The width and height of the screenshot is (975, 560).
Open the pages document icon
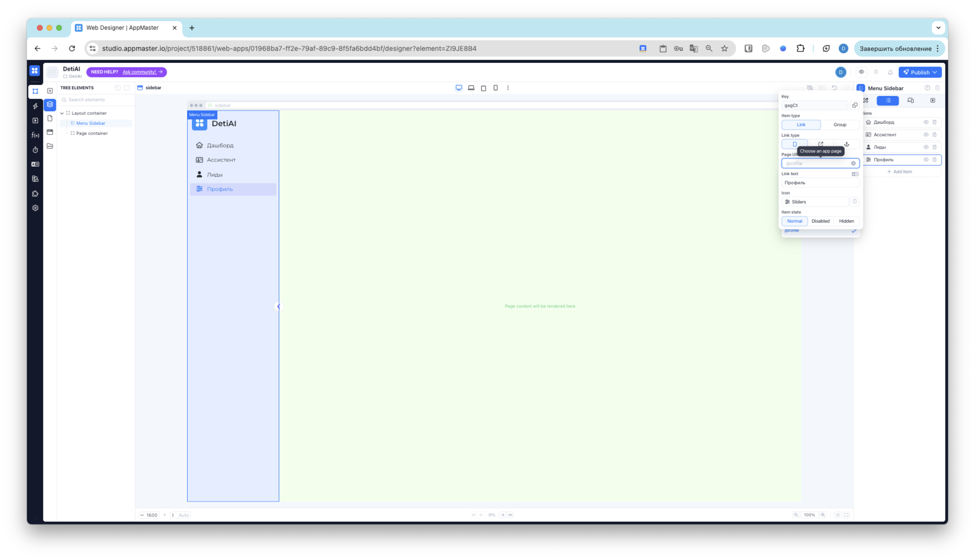pos(50,119)
